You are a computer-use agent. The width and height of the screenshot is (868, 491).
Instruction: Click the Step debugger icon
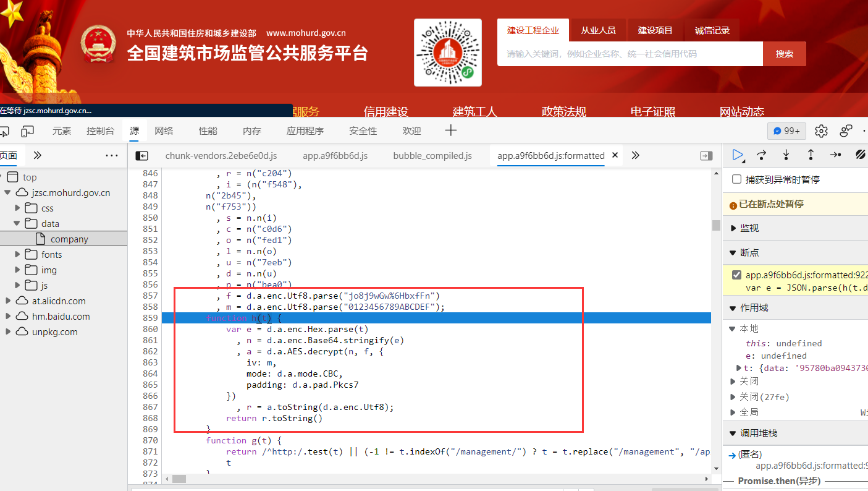tap(835, 155)
